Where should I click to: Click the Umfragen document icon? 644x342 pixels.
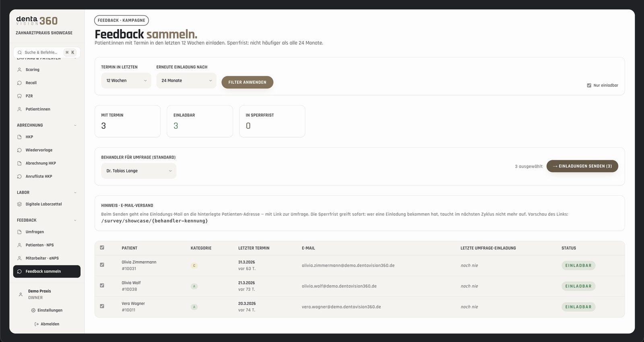tap(19, 232)
